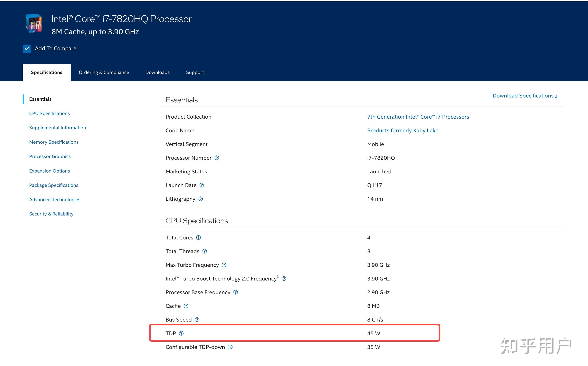This screenshot has height=366, width=588.
Task: Open the Downloads tab
Action: pos(157,72)
